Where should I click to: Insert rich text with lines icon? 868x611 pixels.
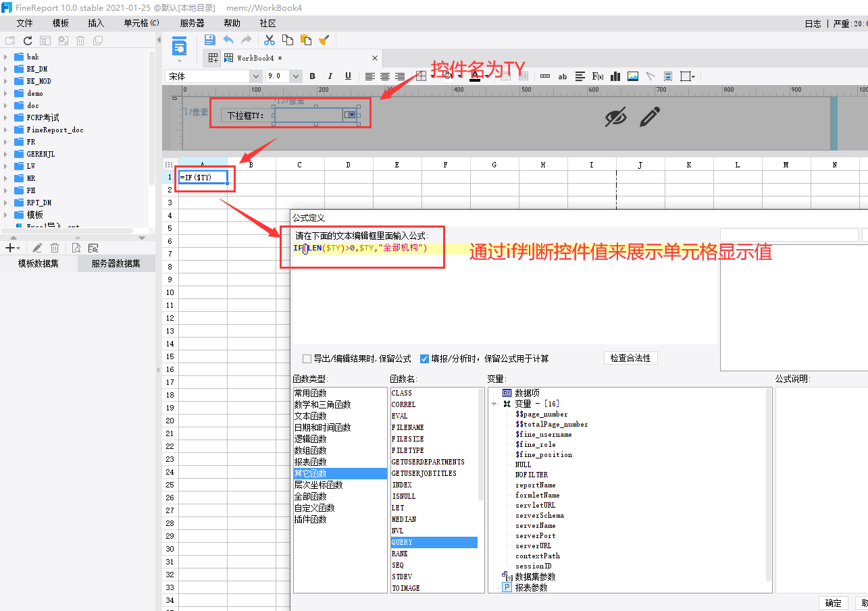580,76
